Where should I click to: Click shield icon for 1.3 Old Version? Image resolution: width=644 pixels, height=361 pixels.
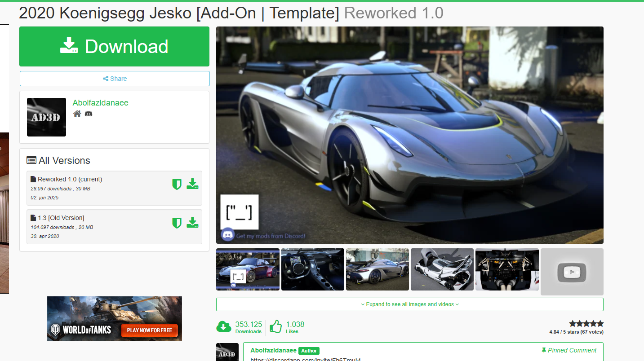coord(177,223)
